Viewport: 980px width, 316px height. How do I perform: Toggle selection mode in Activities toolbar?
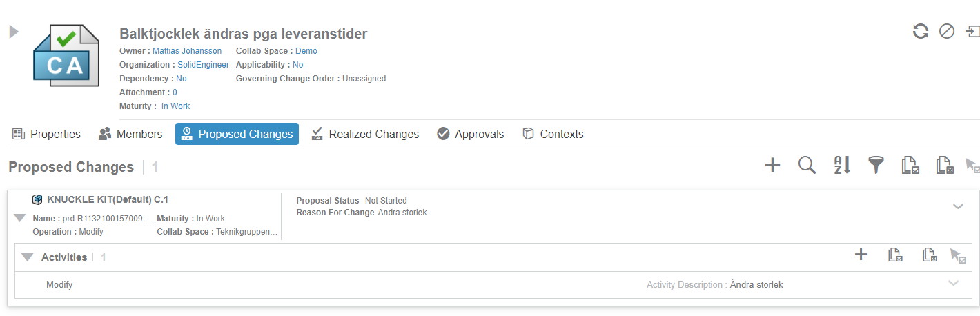tap(957, 255)
